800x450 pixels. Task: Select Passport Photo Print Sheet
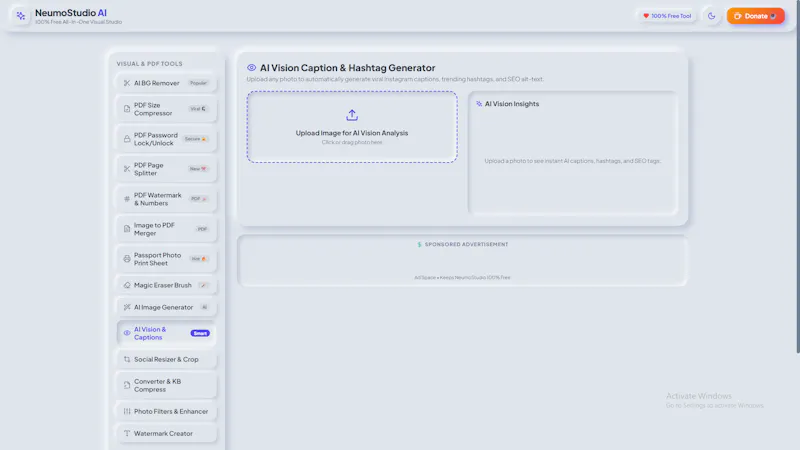(166, 259)
